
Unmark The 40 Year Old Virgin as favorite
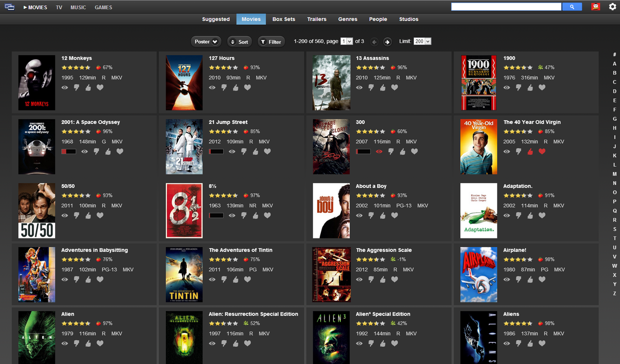[x=542, y=151]
